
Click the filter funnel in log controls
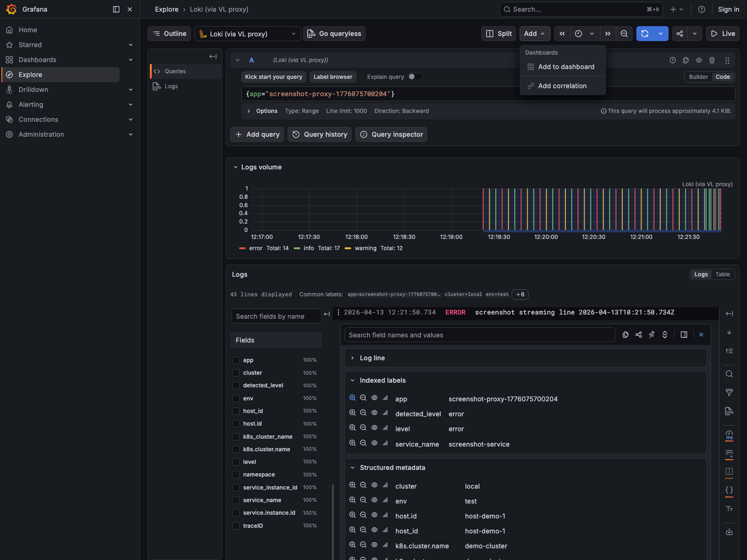(729, 392)
